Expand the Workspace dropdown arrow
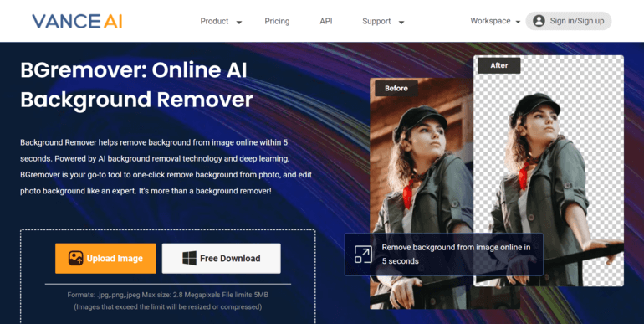This screenshot has height=324, width=644. pyautogui.click(x=518, y=22)
